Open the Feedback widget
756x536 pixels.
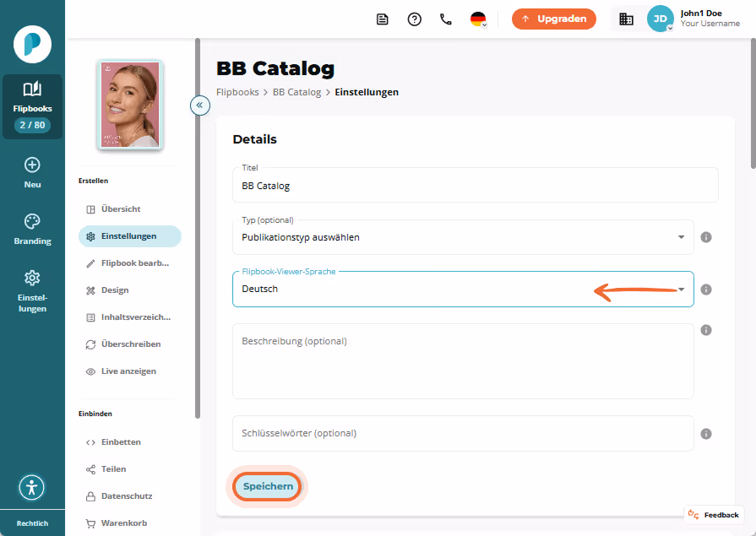click(714, 515)
